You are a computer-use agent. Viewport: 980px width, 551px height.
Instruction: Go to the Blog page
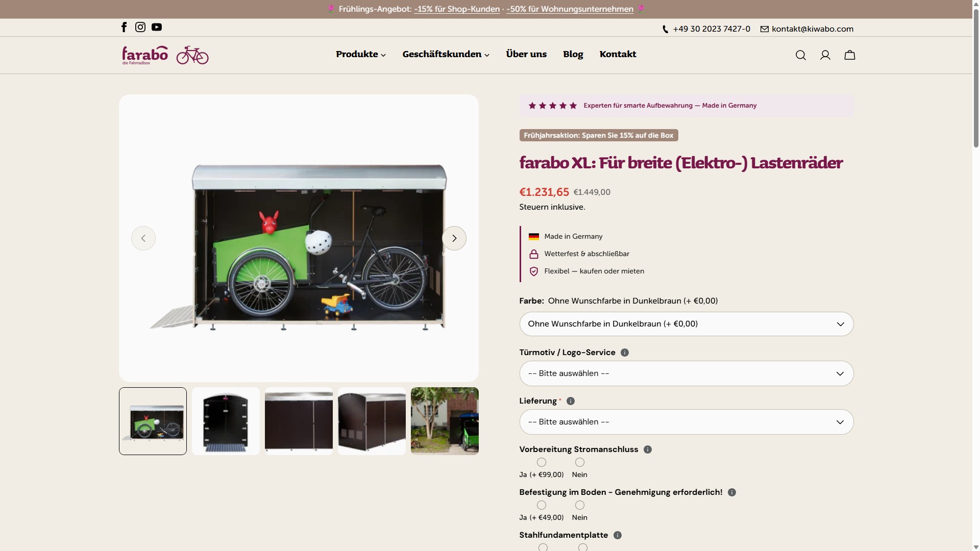573,54
